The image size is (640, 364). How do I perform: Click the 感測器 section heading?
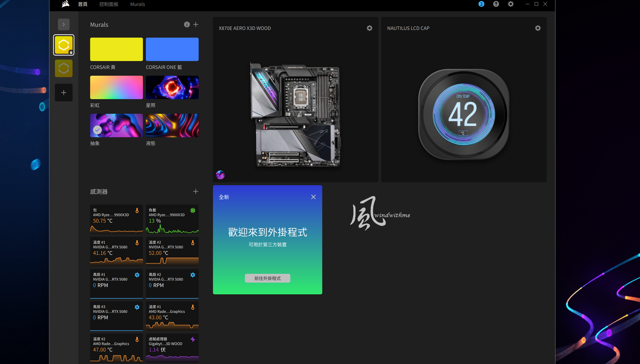click(x=99, y=192)
